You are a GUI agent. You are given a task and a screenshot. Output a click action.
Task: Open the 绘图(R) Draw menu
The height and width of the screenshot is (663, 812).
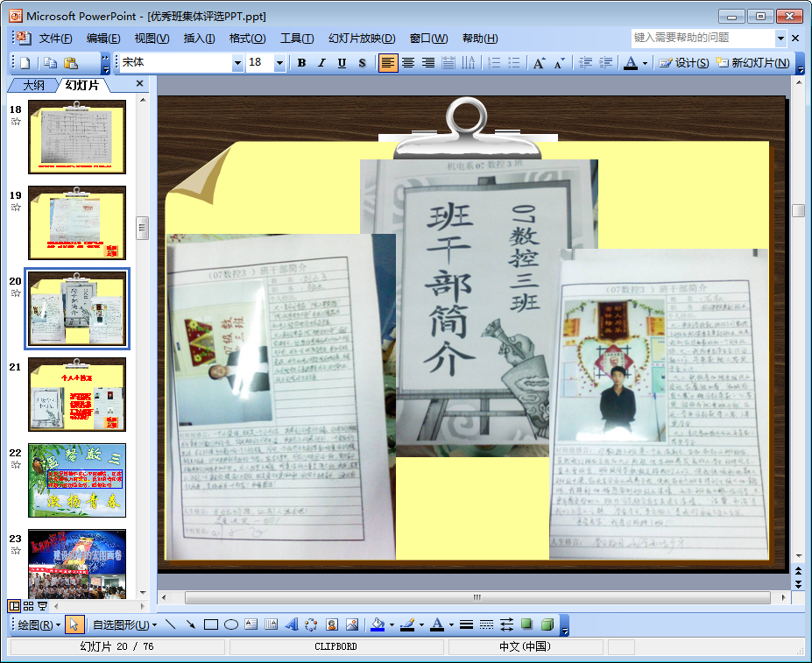39,625
